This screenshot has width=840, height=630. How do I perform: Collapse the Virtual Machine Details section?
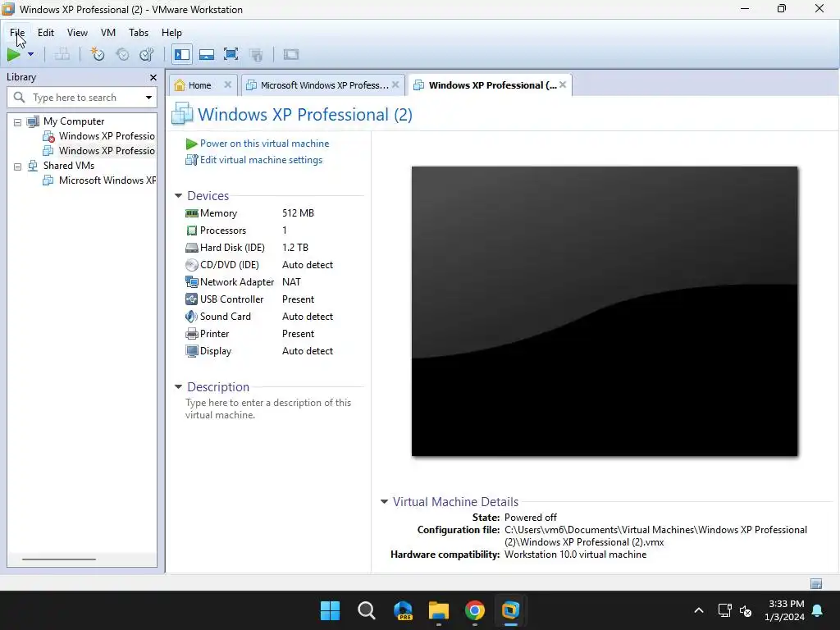(384, 502)
